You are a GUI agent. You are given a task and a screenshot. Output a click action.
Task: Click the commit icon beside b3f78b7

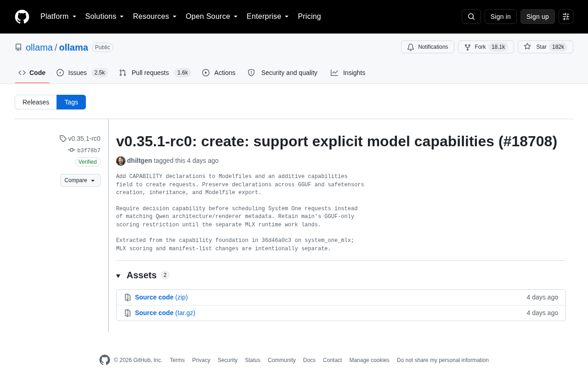pos(72,150)
